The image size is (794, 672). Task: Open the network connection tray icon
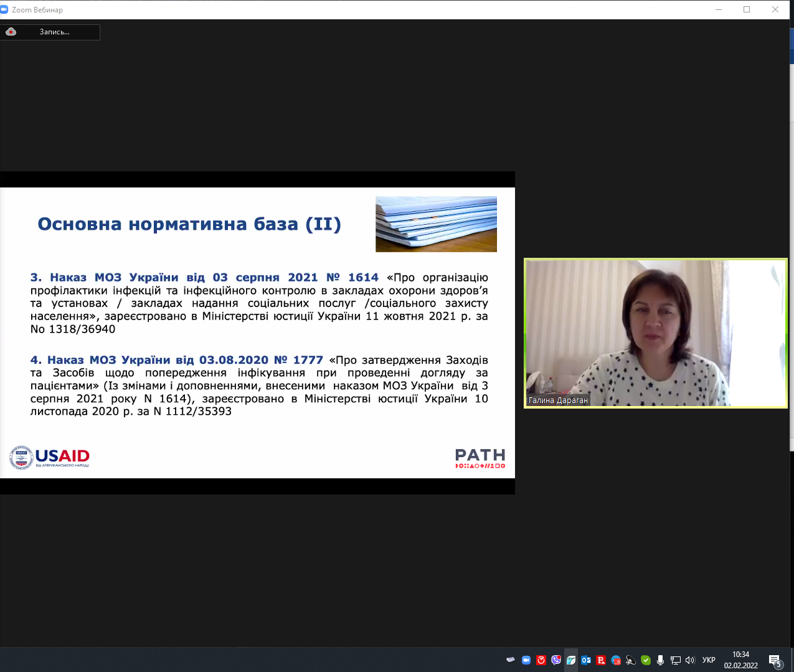(675, 660)
